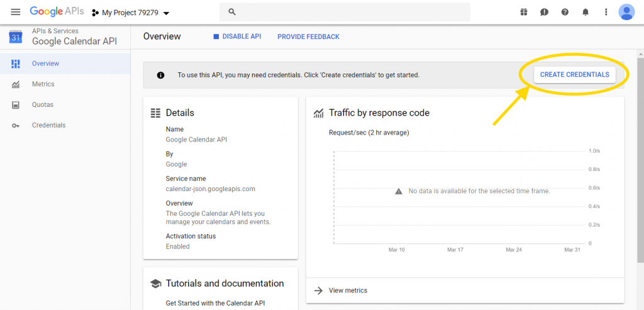Open the user account avatar
The image size is (644, 310).
pyautogui.click(x=626, y=12)
